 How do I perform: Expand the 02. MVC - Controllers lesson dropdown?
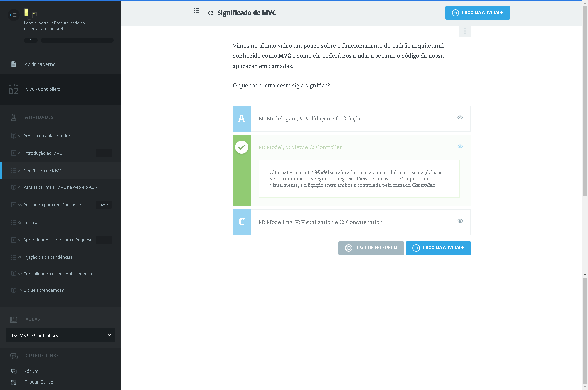point(61,335)
